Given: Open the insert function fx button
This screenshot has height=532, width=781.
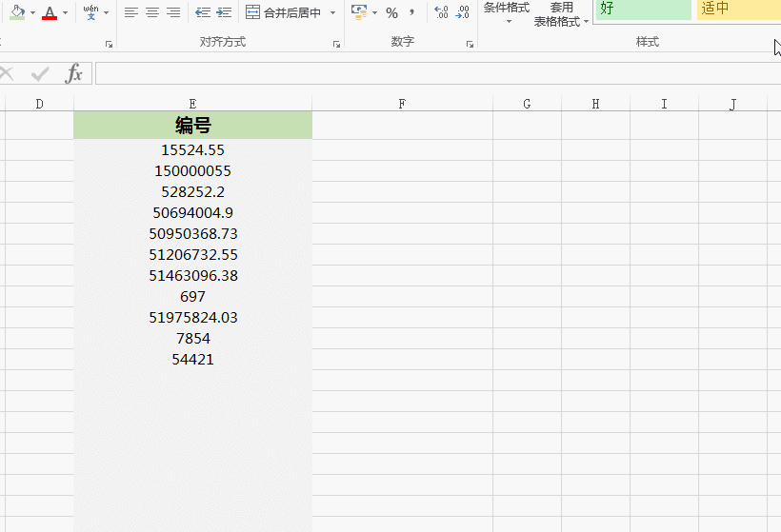Looking at the screenshot, I should pos(73,74).
